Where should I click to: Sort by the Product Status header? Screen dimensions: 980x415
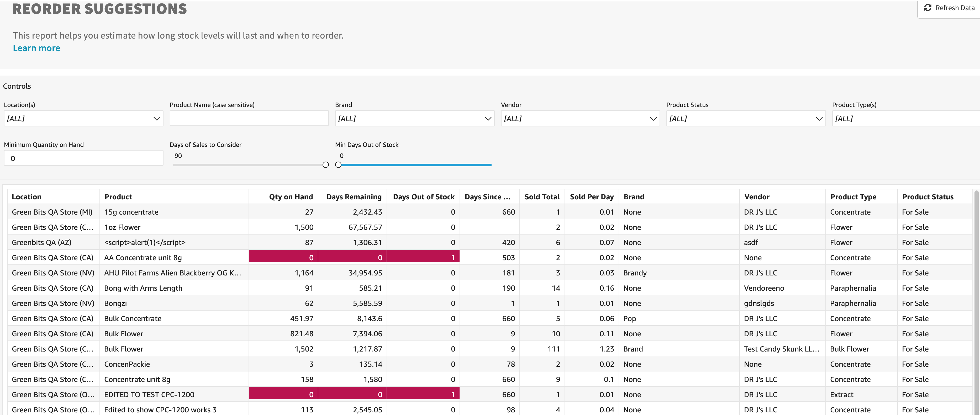pos(935,197)
